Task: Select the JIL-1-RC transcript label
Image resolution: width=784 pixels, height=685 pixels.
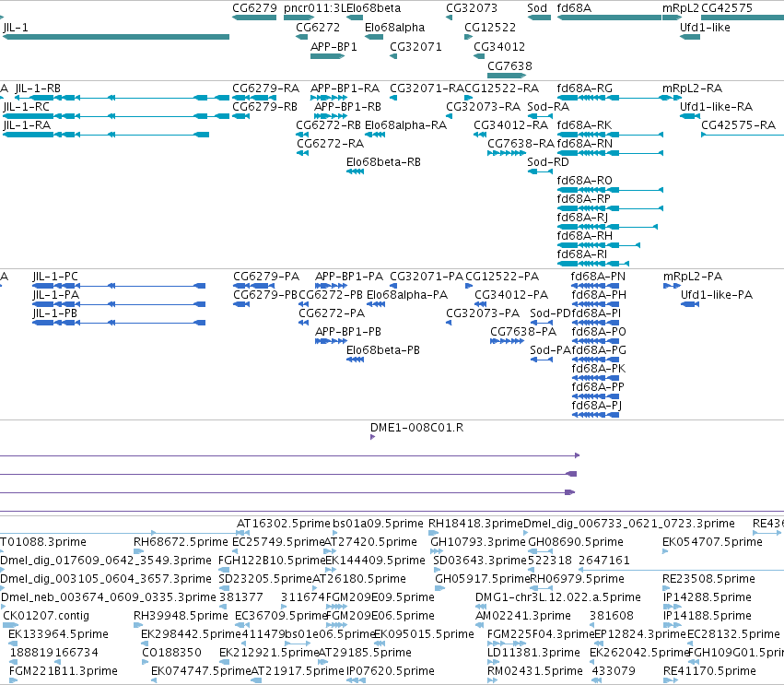Action: [26, 107]
